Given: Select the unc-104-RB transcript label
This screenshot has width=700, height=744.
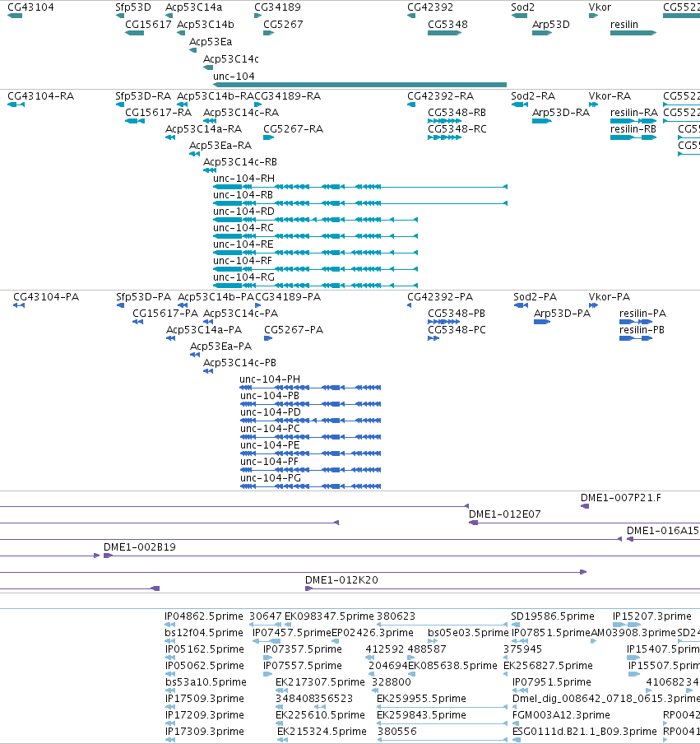Looking at the screenshot, I should tap(243, 194).
